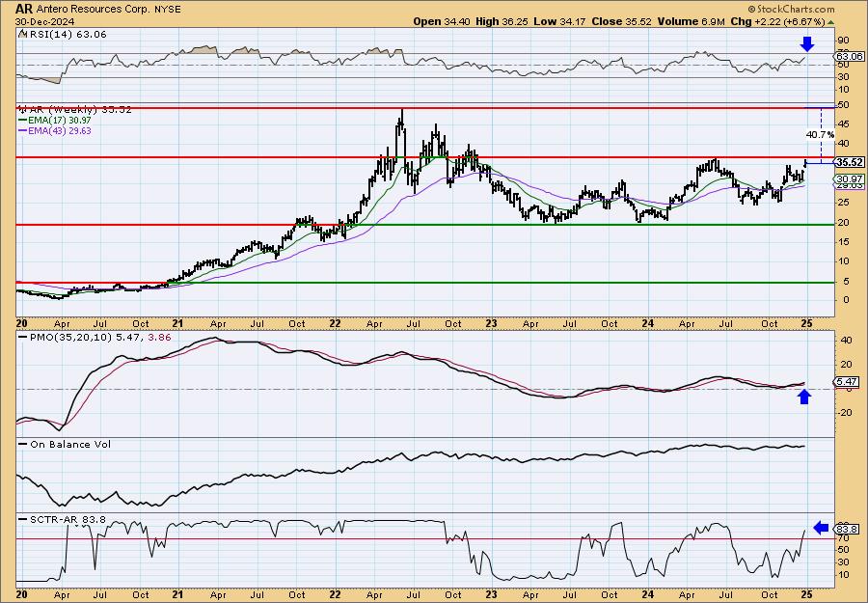Click the 63.06 RSI value tag on axis
Viewport: 868px width, 603px height.
click(x=850, y=57)
